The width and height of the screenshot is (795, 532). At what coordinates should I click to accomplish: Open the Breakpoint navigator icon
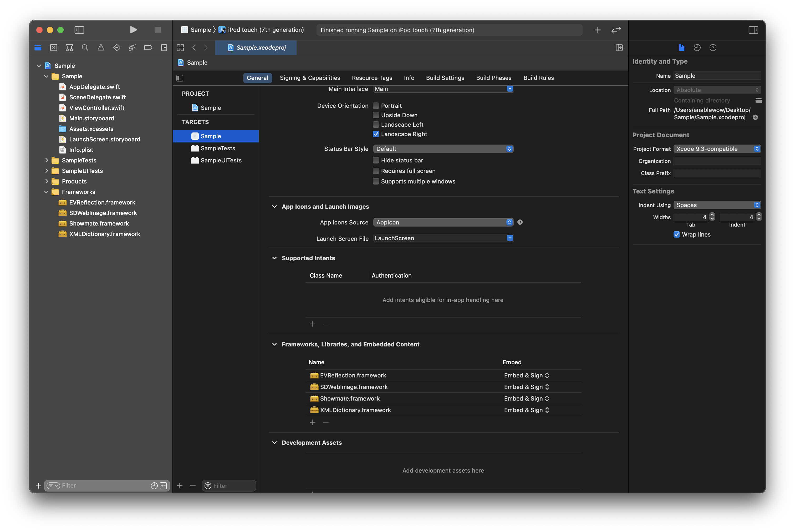click(148, 48)
